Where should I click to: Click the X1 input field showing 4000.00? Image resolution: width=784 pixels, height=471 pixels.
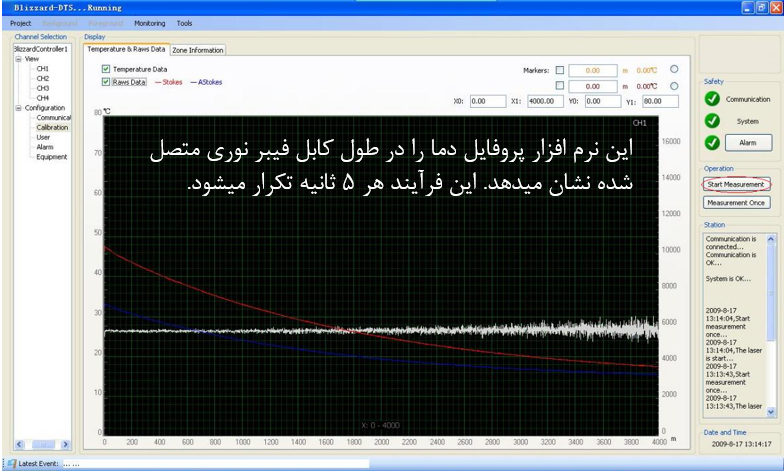point(545,101)
